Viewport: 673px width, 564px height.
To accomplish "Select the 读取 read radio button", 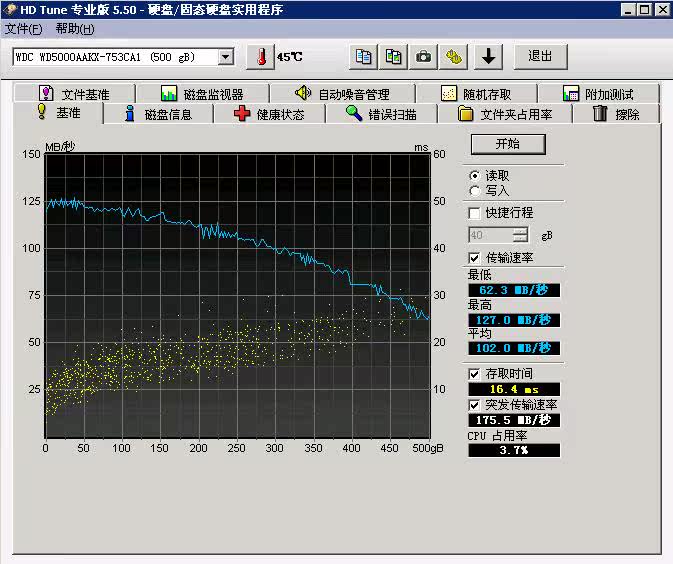I will [x=474, y=176].
